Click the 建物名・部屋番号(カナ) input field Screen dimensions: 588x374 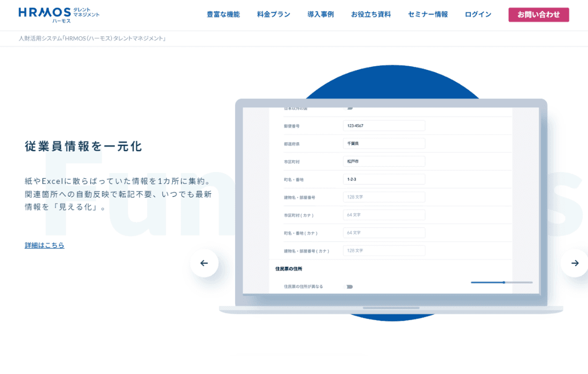(x=384, y=251)
